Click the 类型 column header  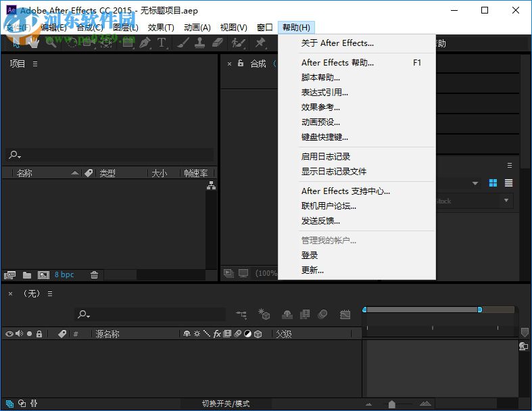pyautogui.click(x=107, y=173)
